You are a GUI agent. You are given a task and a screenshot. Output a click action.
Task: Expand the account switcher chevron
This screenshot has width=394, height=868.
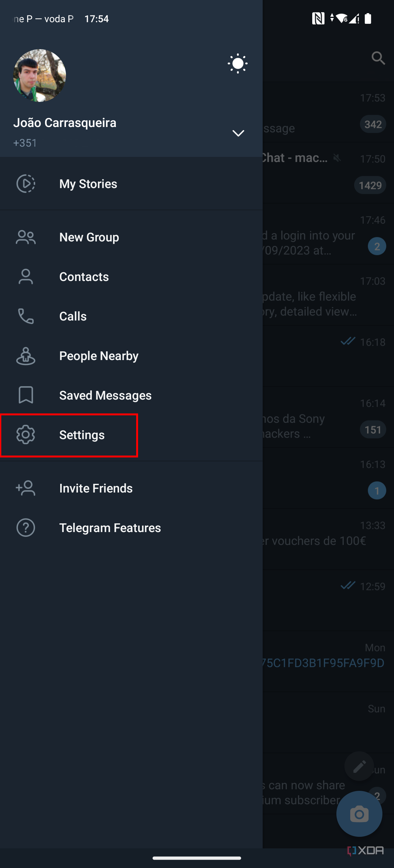click(x=239, y=133)
